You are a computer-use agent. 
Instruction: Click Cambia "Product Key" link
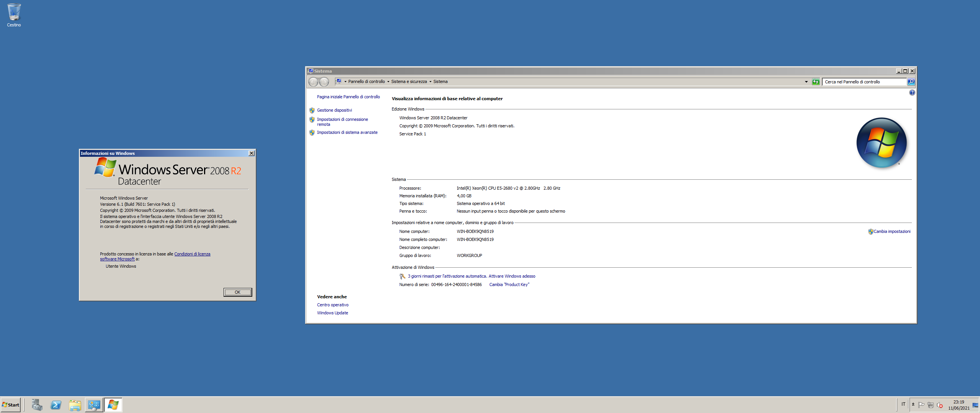[x=509, y=285]
